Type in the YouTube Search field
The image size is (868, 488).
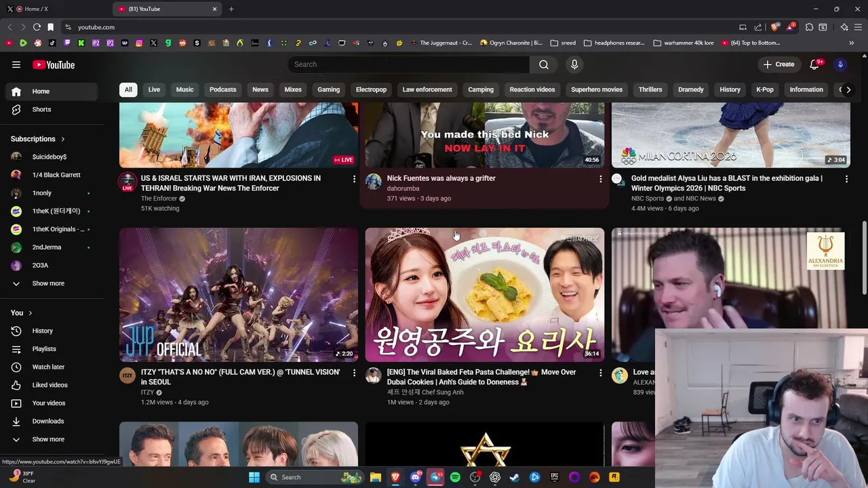pyautogui.click(x=409, y=64)
